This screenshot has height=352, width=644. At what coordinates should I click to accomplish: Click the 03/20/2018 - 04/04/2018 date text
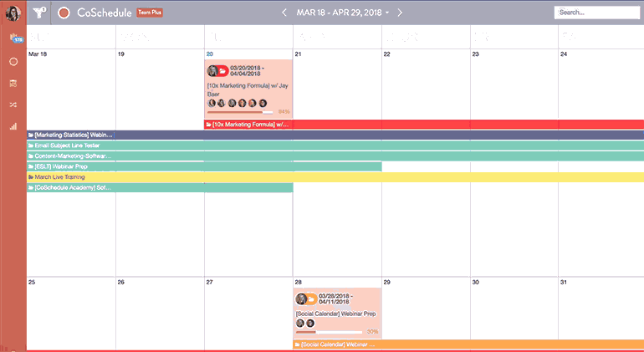248,71
